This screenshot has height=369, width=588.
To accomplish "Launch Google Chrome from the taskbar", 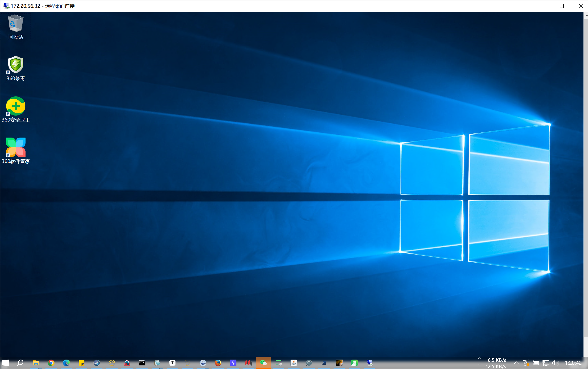I will [51, 363].
